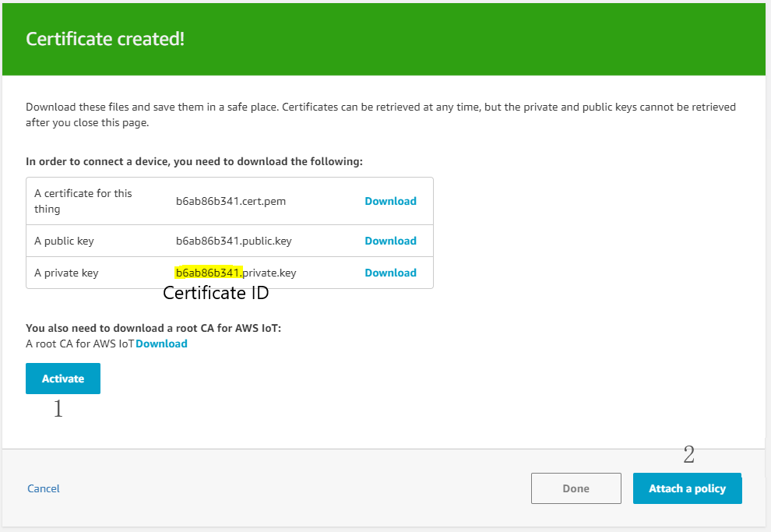771x532 pixels.
Task: Download the certificate file for this thing
Action: [390, 200]
